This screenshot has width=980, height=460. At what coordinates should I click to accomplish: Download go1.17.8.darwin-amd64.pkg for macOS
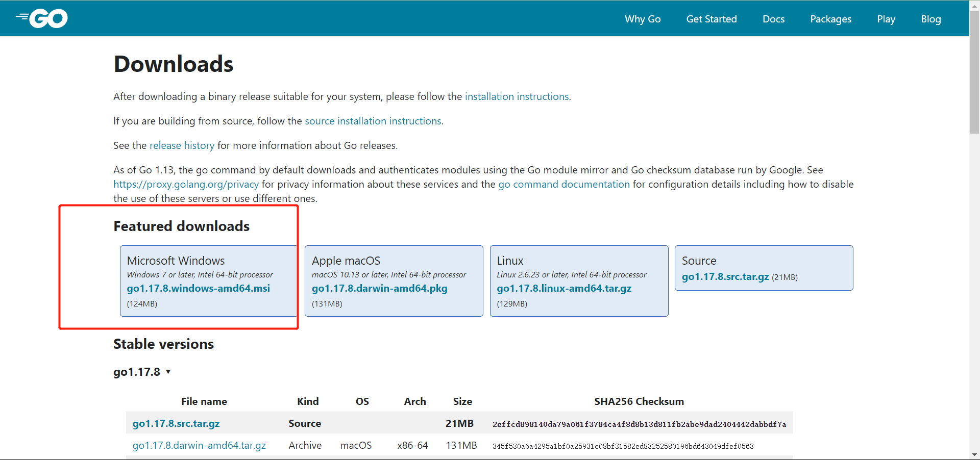[x=380, y=288]
